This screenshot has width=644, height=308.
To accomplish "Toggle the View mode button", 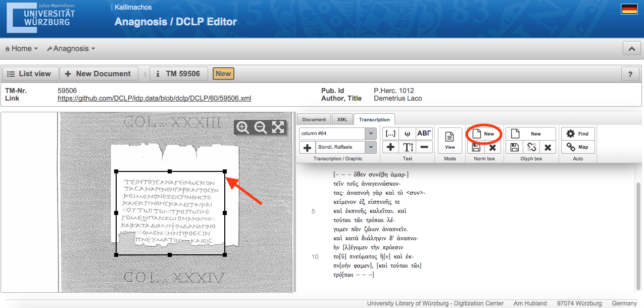I will pos(450,141).
